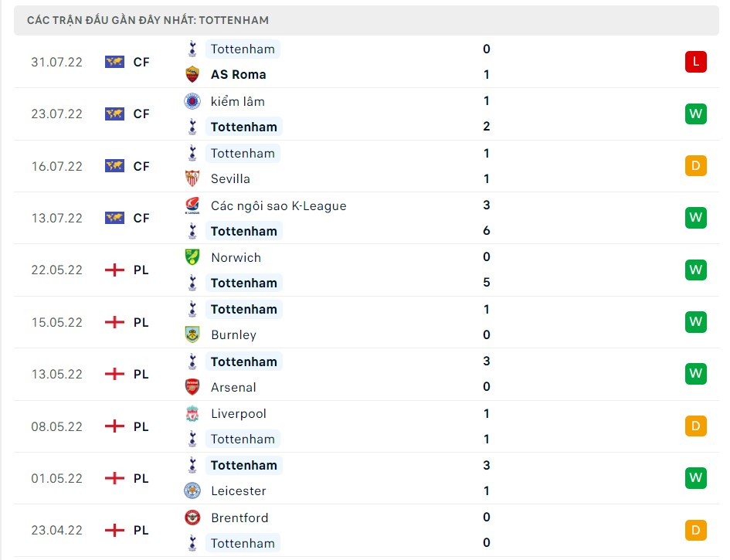
Task: Click the Sevilla club crest icon
Action: pyautogui.click(x=193, y=178)
